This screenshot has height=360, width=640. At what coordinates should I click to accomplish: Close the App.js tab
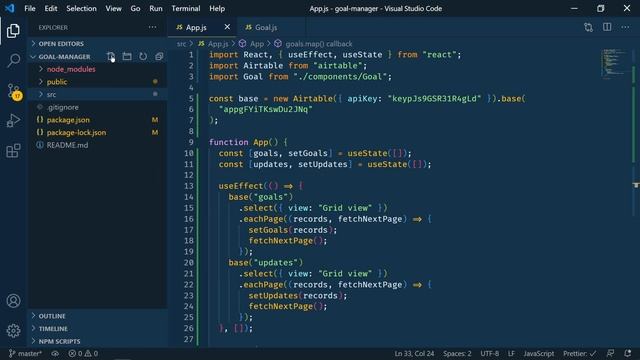pos(227,27)
